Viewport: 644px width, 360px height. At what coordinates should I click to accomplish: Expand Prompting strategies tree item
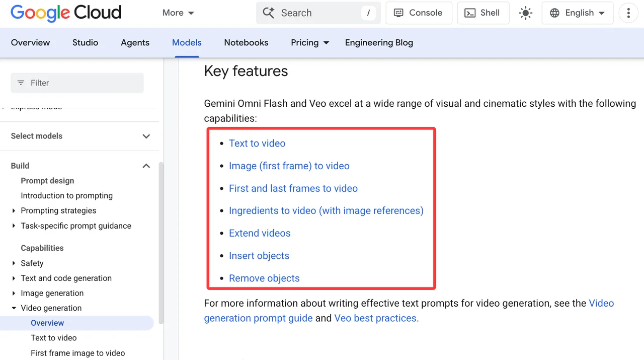pos(14,211)
